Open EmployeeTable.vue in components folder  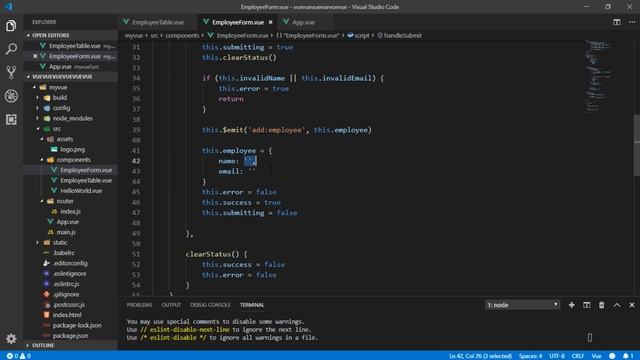point(86,180)
